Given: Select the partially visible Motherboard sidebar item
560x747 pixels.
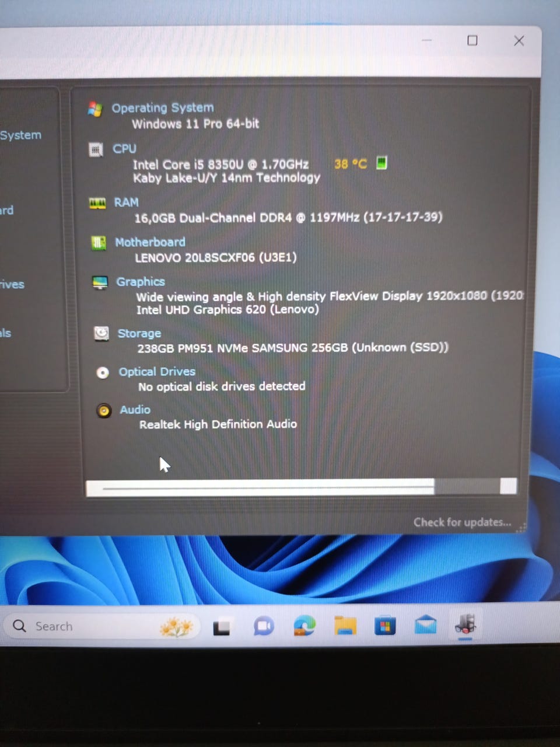Looking at the screenshot, I should coord(6,210).
